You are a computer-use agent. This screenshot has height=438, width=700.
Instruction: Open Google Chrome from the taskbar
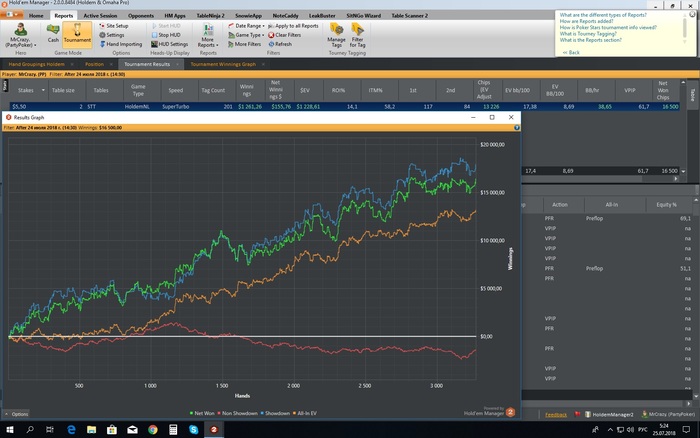(153, 430)
